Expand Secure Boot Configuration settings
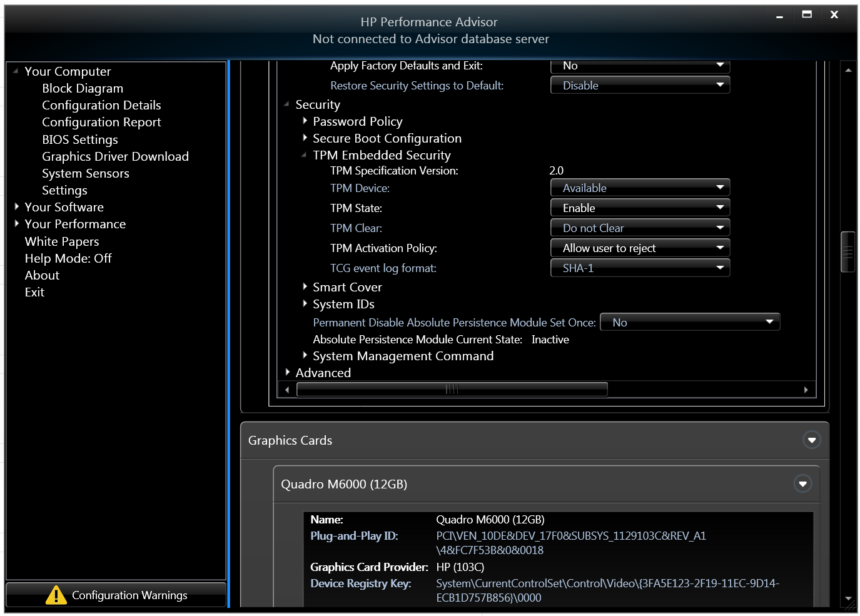The image size is (860, 616). click(x=305, y=138)
